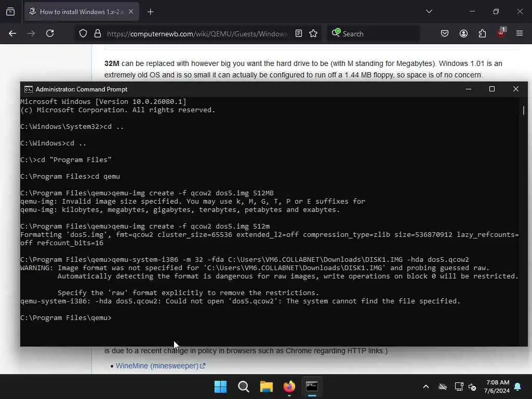Click the bold '32M' text on the wiki page
Screen dimensions: 532x399
[112, 64]
